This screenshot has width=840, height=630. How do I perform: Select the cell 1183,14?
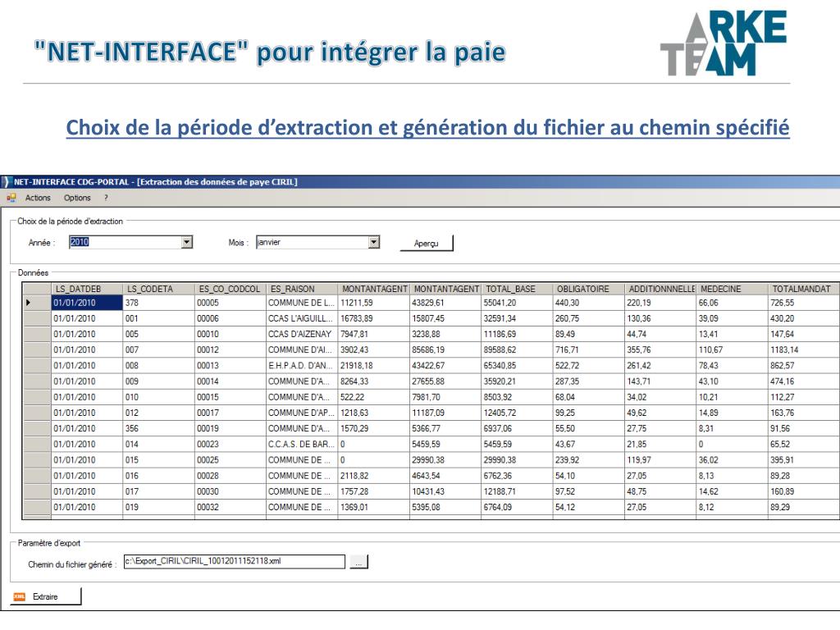click(804, 349)
